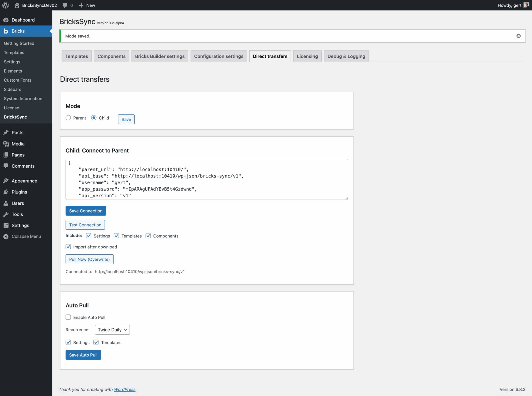The image size is (532, 396).
Task: Click the Test Connection button
Action: pos(85,225)
